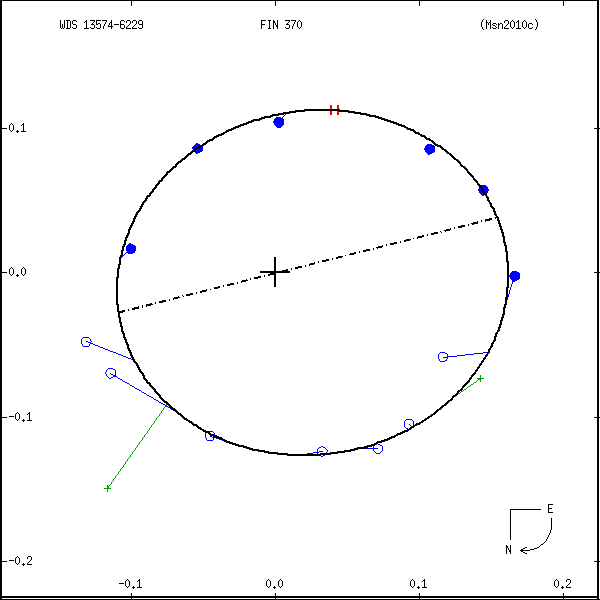Click the filled blue dot at ellipse's far right edge
The image size is (600, 600).
click(515, 276)
